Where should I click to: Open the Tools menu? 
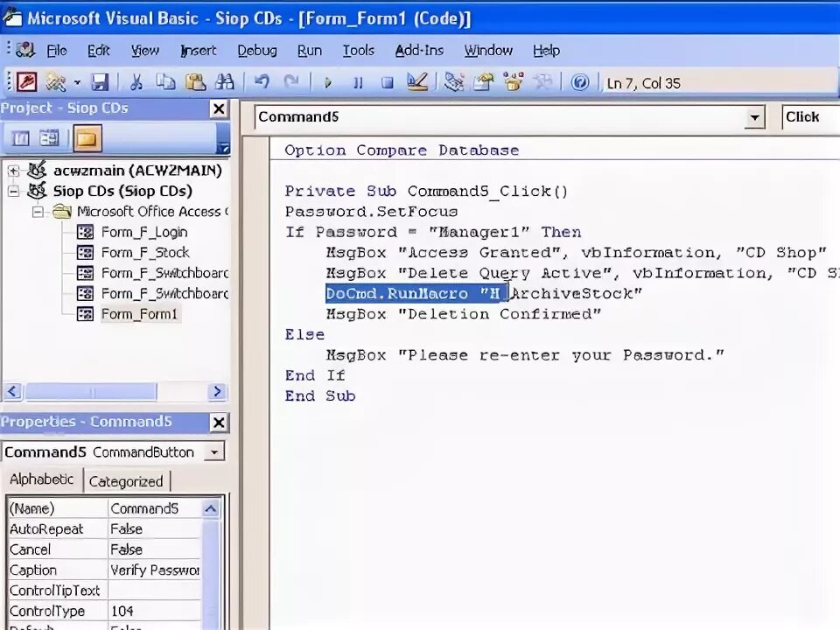coord(359,51)
